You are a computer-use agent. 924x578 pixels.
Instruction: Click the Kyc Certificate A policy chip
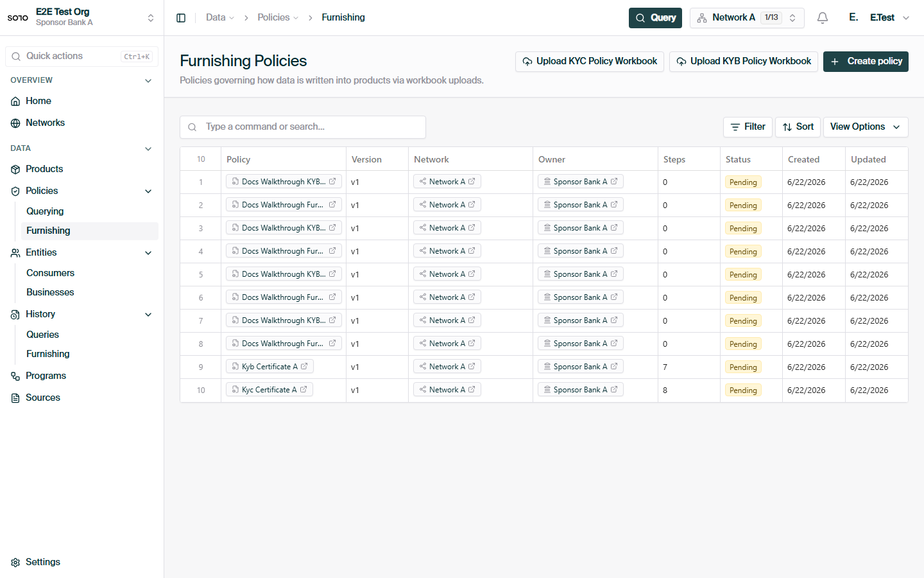tap(269, 390)
